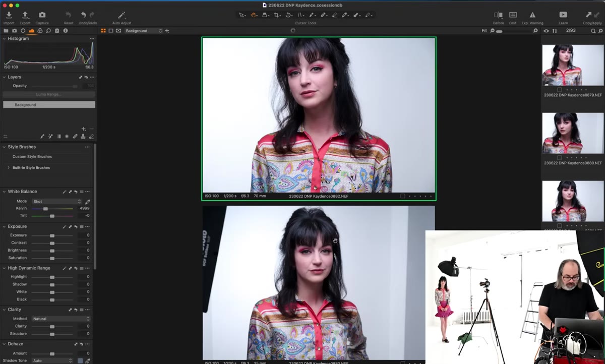This screenshot has width=605, height=364.
Task: Select the Background layer row
Action: pos(49,104)
